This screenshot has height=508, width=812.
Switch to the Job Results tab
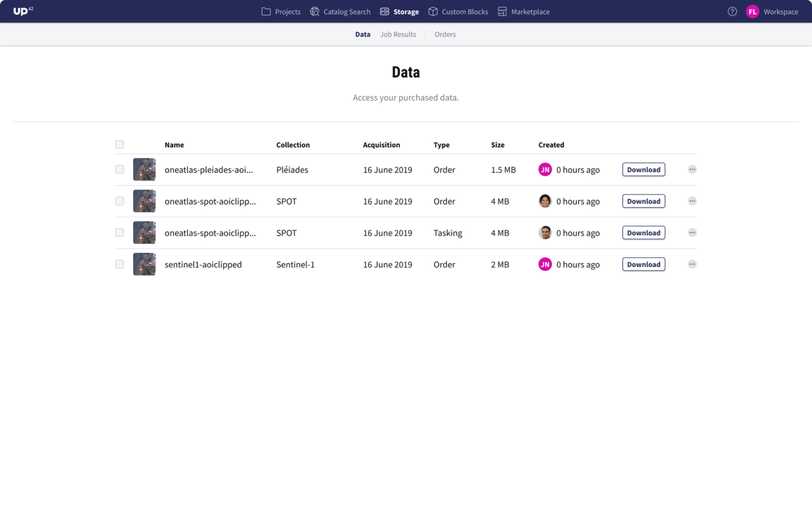pos(398,34)
